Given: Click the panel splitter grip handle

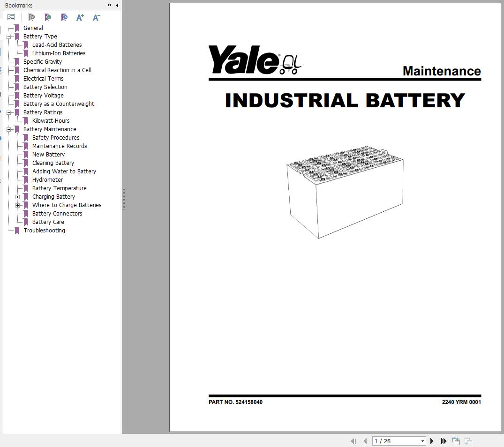Looking at the screenshot, I should 124,199.
